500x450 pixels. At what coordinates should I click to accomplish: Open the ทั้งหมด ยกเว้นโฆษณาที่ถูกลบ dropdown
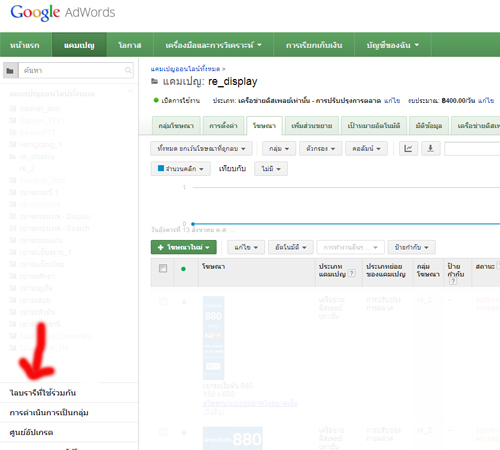tap(201, 149)
